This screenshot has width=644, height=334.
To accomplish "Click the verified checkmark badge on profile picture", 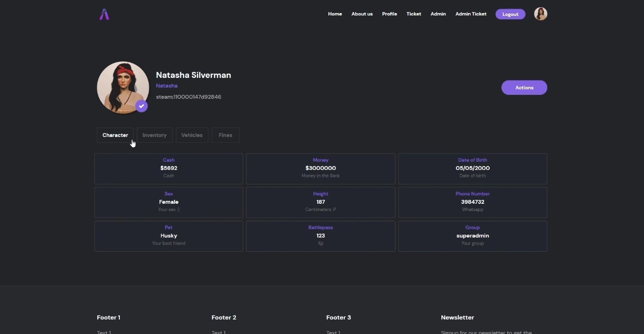I will point(141,106).
